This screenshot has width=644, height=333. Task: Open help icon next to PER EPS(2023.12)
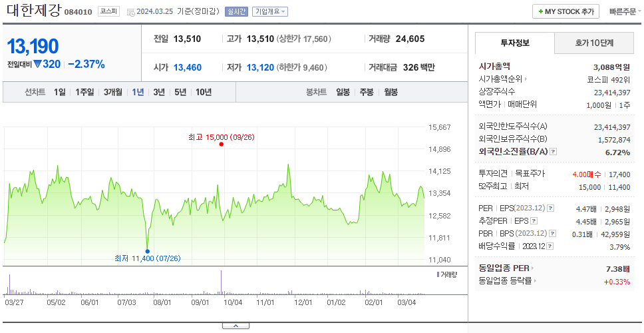click(x=551, y=208)
